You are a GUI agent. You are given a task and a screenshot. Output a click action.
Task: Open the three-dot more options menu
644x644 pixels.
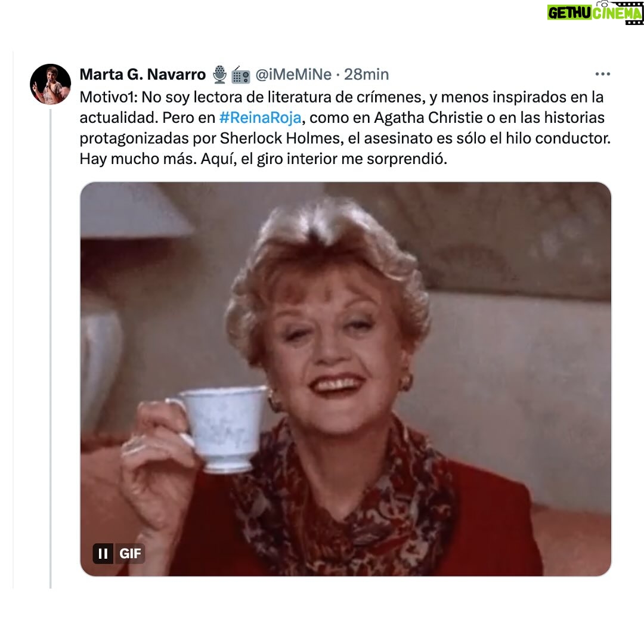[x=602, y=74]
